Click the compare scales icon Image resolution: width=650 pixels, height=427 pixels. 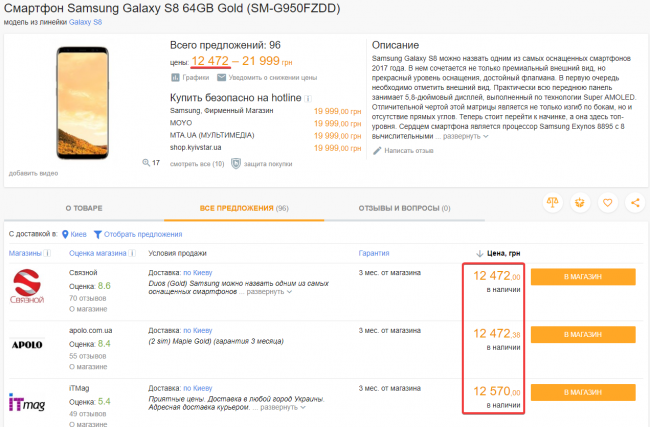[552, 202]
